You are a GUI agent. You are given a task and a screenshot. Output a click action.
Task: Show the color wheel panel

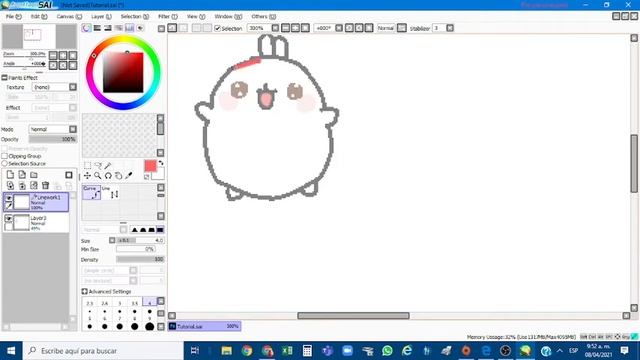[x=86, y=28]
